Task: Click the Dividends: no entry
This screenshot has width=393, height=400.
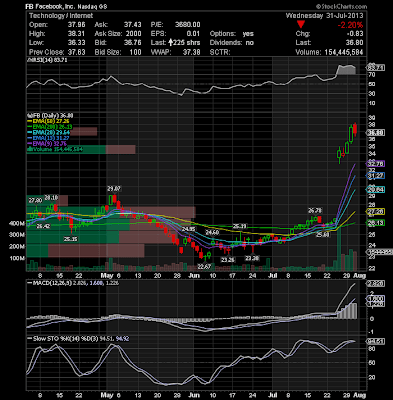Action: 232,43
